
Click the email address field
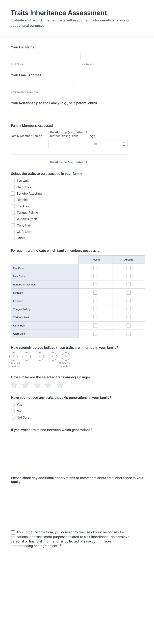click(43, 84)
